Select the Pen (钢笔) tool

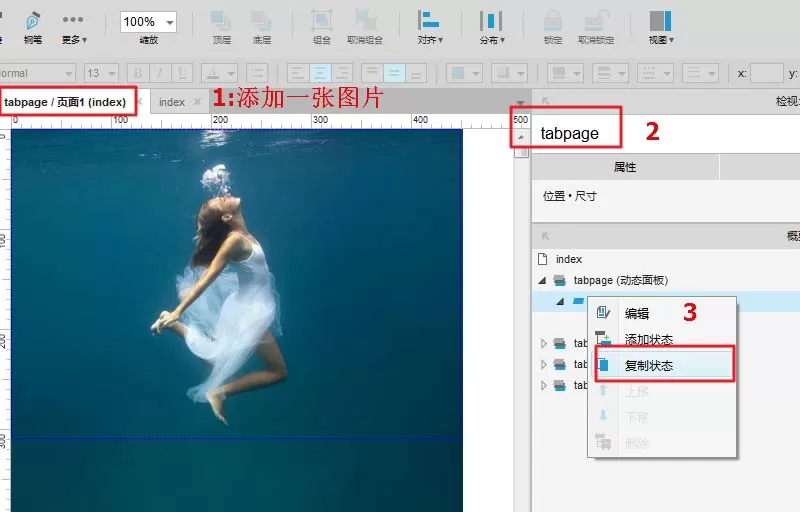tap(33, 28)
